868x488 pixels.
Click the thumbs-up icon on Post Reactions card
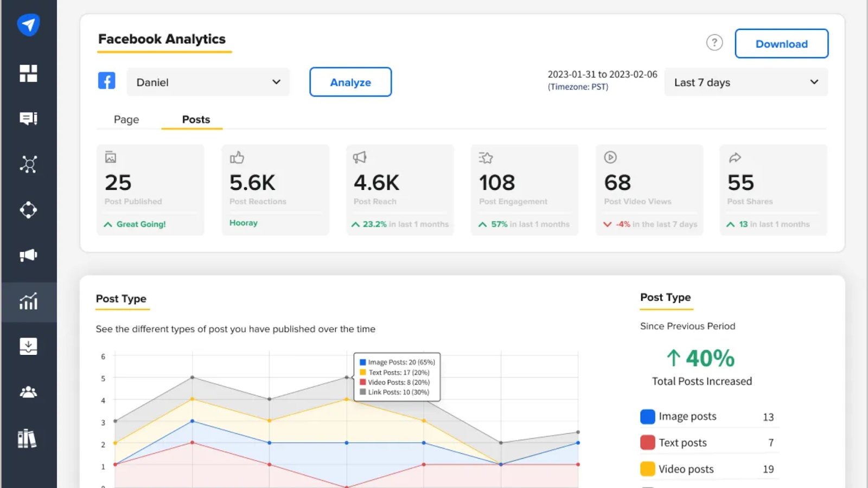pos(237,157)
